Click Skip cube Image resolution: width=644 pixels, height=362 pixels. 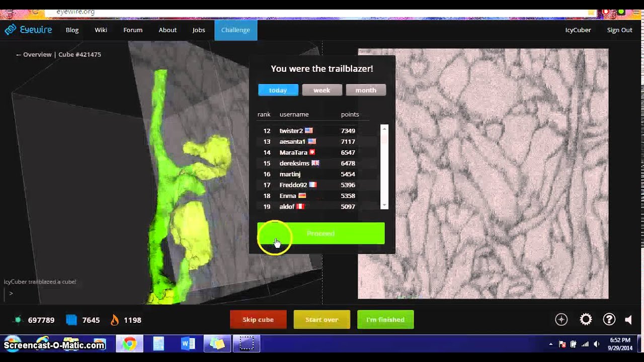click(x=258, y=320)
